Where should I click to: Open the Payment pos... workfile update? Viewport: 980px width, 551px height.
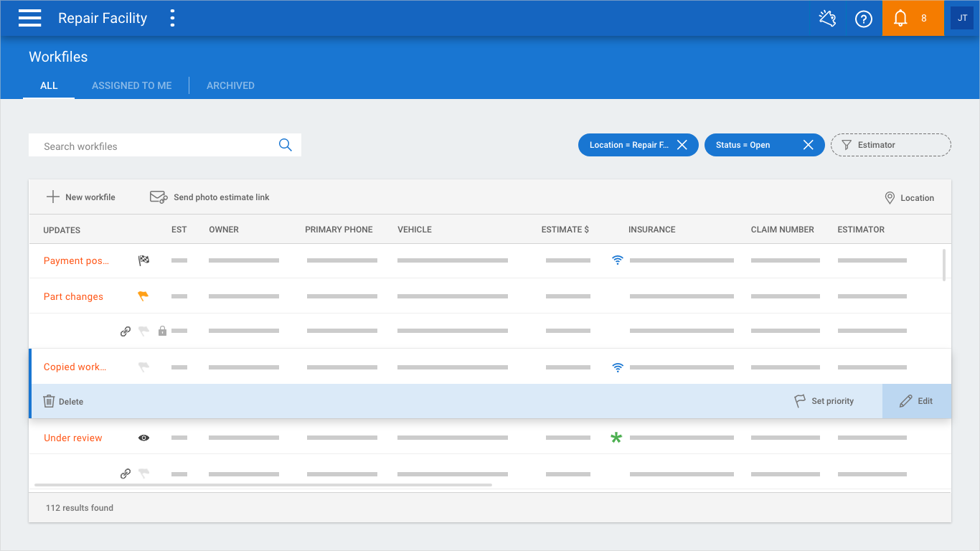pyautogui.click(x=76, y=260)
